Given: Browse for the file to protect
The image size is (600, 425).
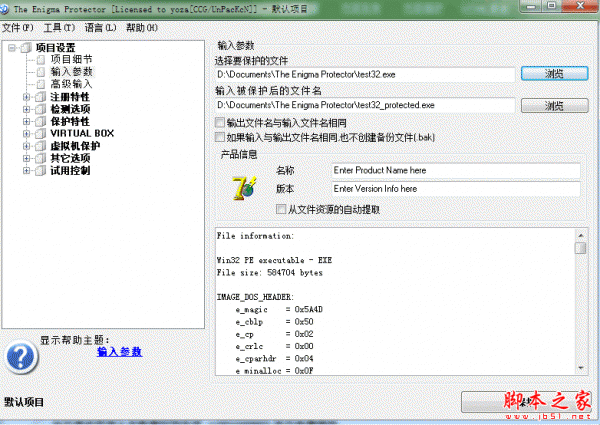Looking at the screenshot, I should (554, 73).
